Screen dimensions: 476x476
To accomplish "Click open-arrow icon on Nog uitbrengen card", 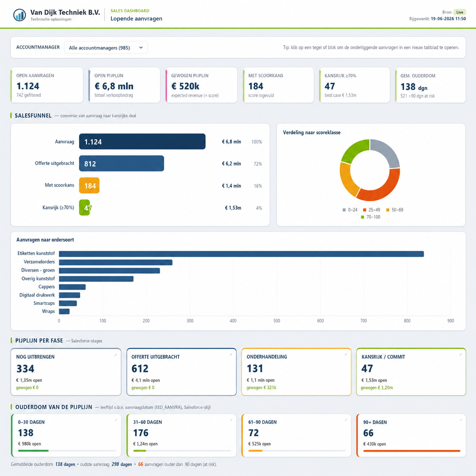I will click(x=115, y=355).
